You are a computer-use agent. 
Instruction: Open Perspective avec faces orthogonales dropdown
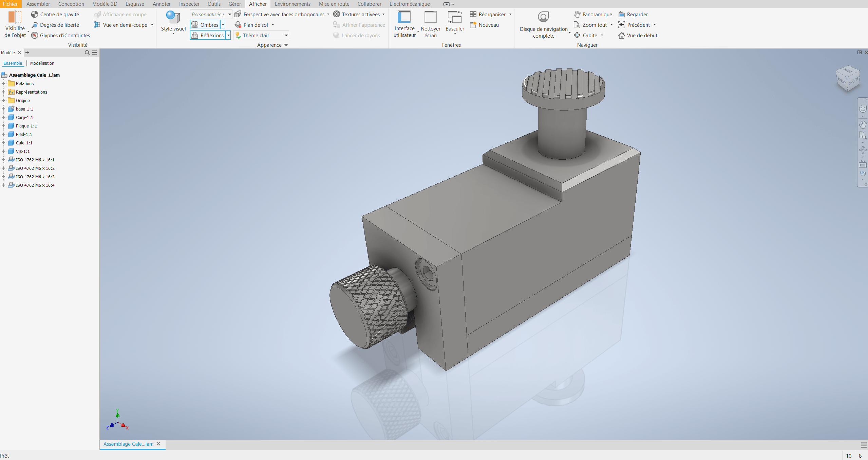pyautogui.click(x=328, y=14)
